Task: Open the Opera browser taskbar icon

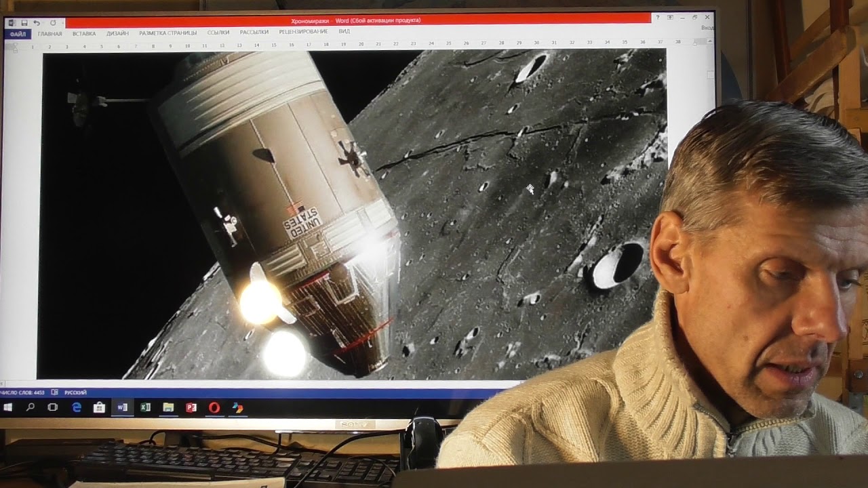Action: pos(214,407)
